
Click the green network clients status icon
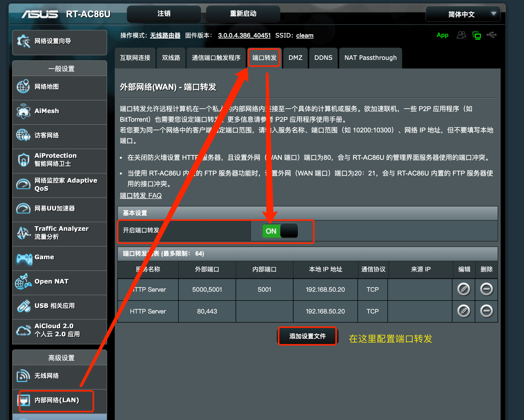(x=477, y=35)
